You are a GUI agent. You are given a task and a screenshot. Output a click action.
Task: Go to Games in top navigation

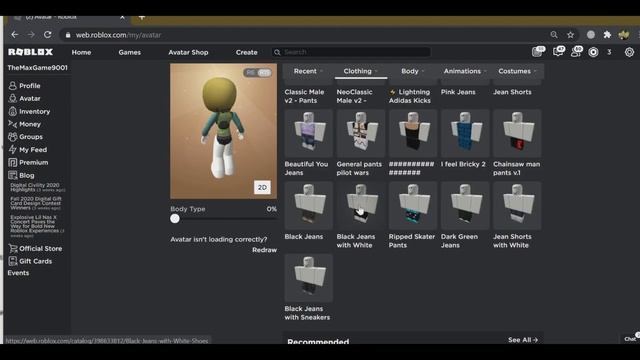pos(129,52)
